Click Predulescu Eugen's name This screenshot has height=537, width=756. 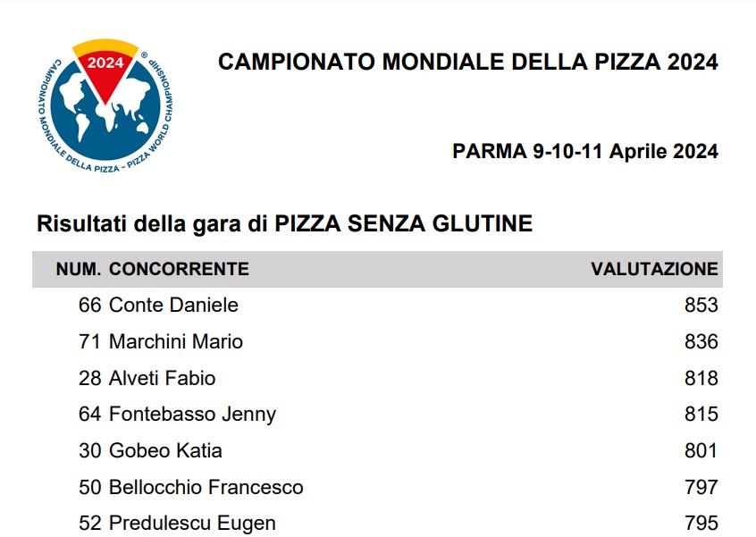pyautogui.click(x=192, y=524)
